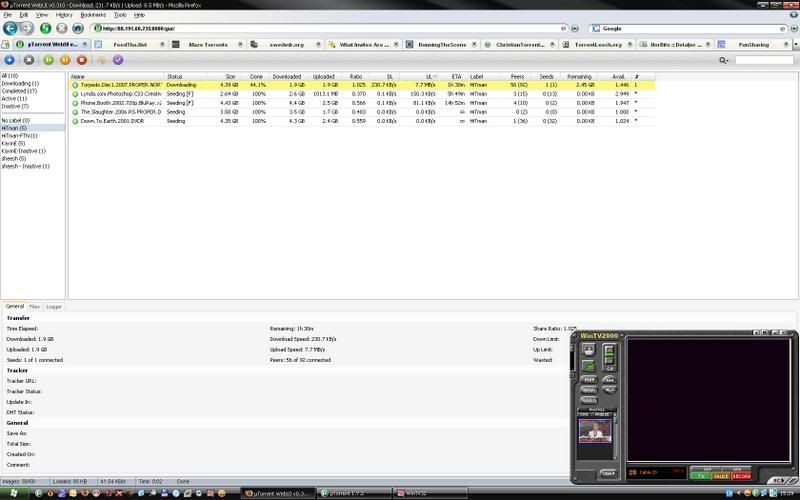Viewport: 800px width, 500px height.
Task: Close the FeedThe.Net tab
Action: pos(162,45)
